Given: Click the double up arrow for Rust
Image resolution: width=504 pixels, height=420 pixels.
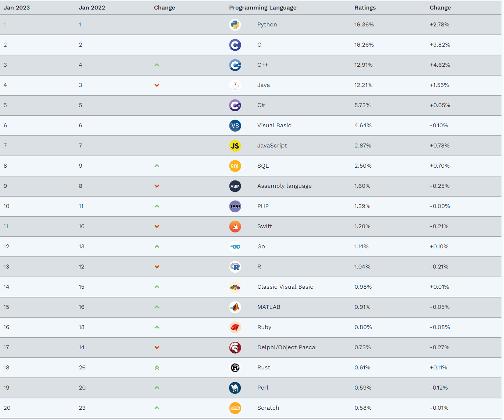Looking at the screenshot, I should click(157, 368).
